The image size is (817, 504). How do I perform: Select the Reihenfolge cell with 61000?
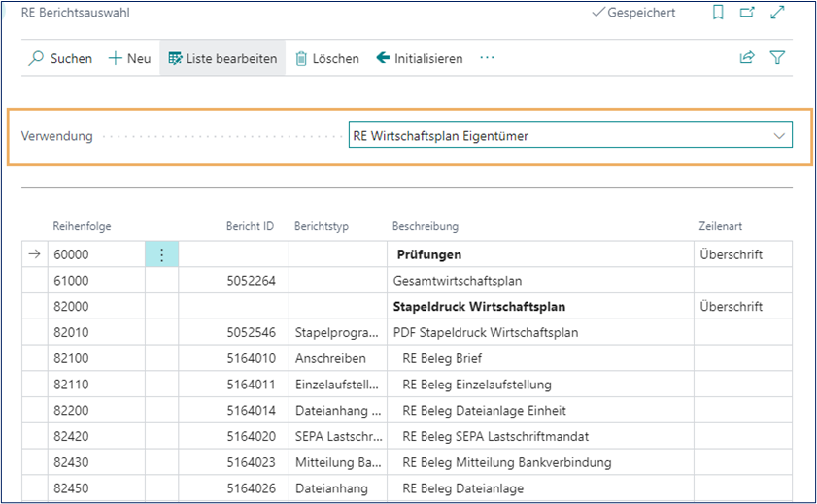click(95, 281)
